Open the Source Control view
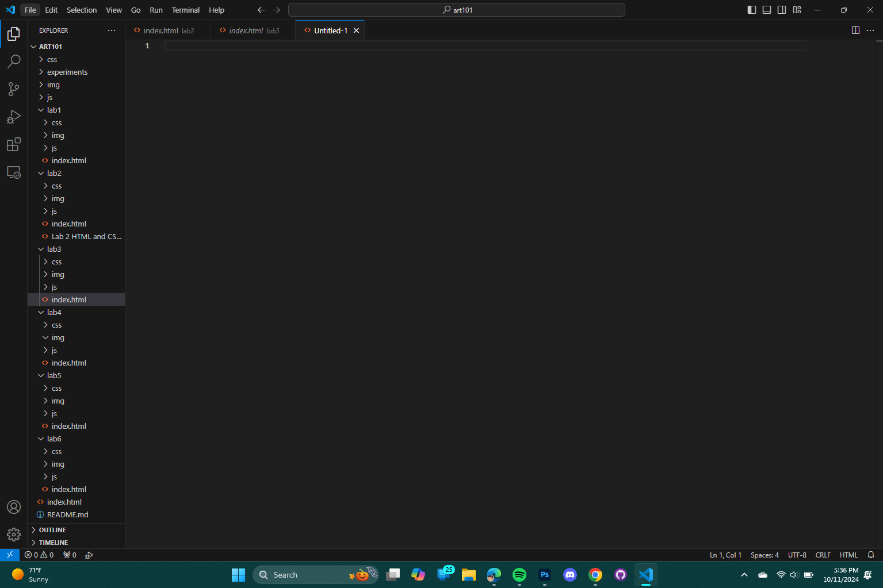 [14, 89]
